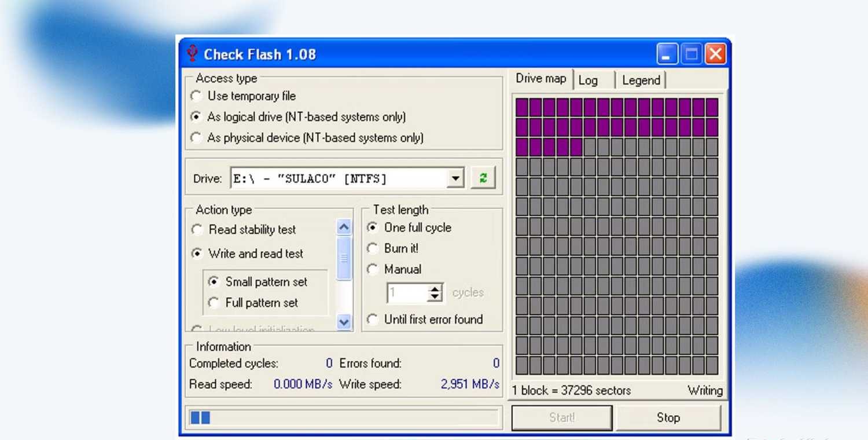The width and height of the screenshot is (868, 440).
Task: Minimize the Check Flash window
Action: point(667,54)
